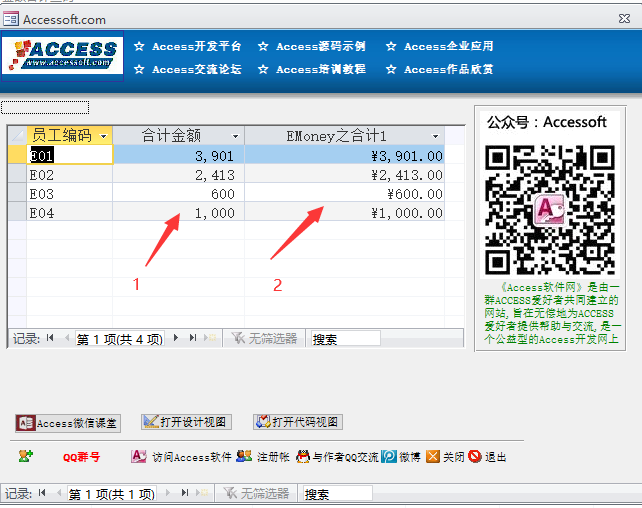Click the red 退出 exit icon
The height and width of the screenshot is (508, 642).
(x=475, y=456)
